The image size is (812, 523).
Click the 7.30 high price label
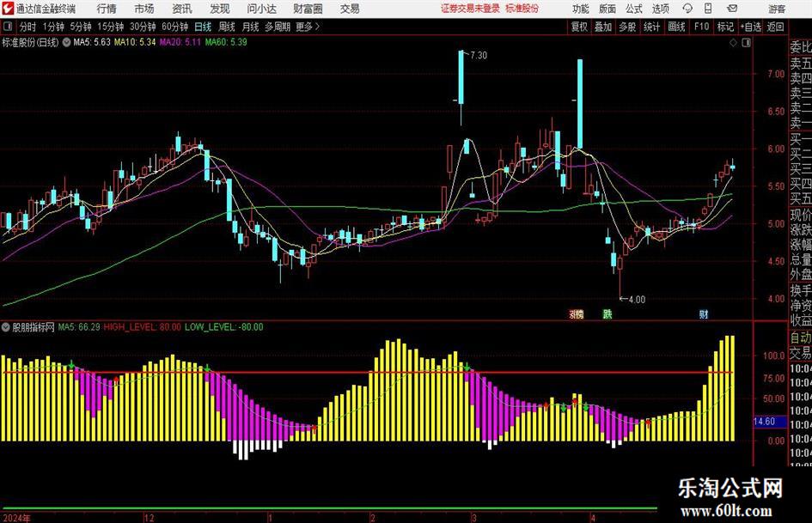(479, 55)
